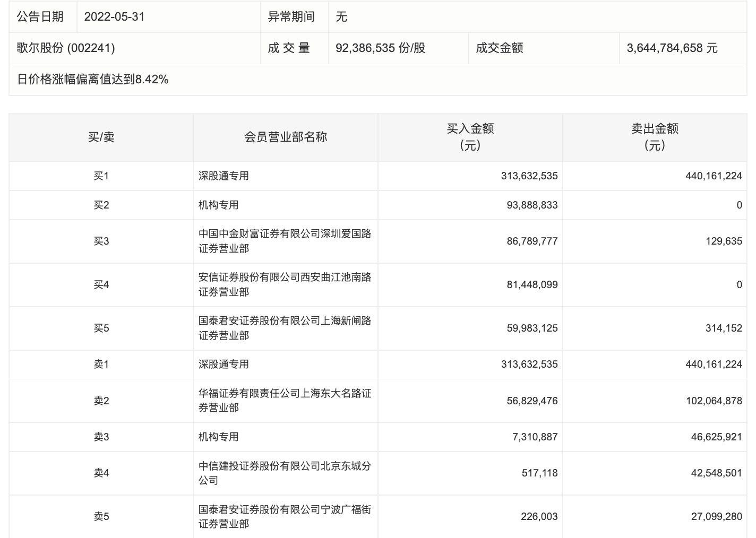Click buy amount 517,118
Viewport: 756px width, 538px height.
tap(539, 473)
